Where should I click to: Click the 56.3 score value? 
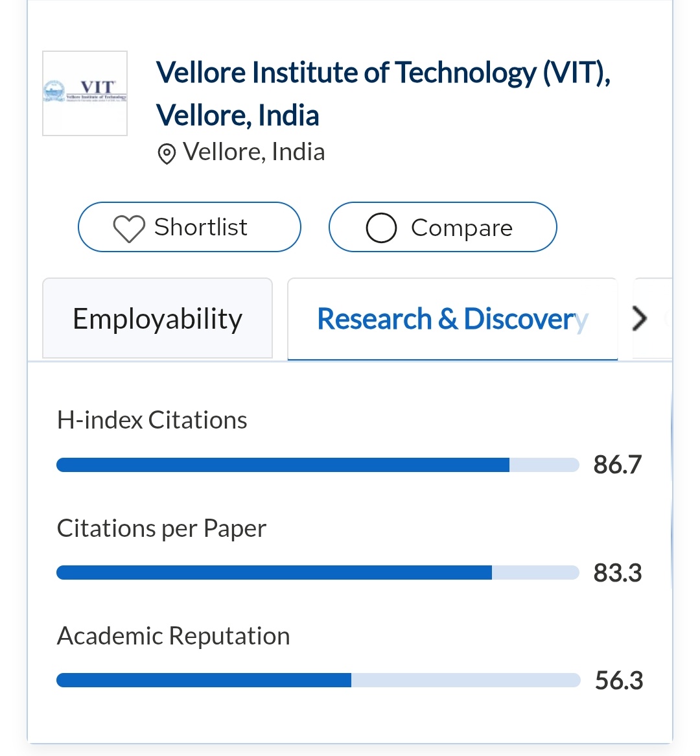[x=619, y=680]
